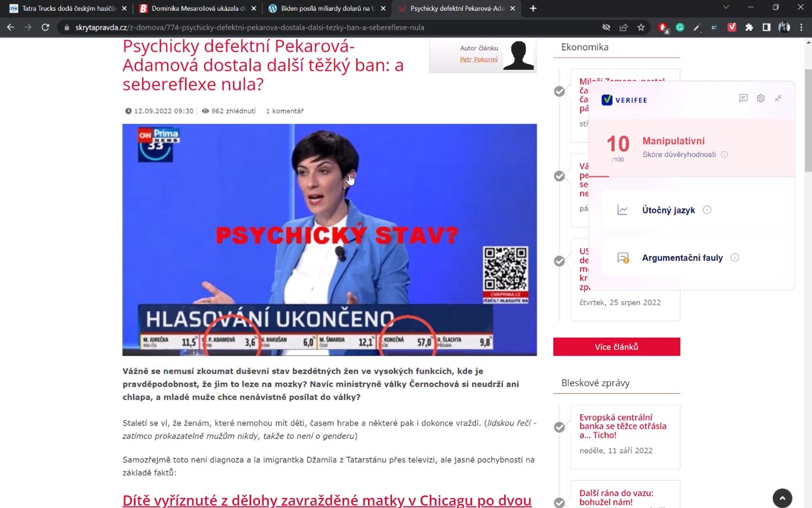Share this page from the address bar
This screenshot has width=812, height=508.
624,27
